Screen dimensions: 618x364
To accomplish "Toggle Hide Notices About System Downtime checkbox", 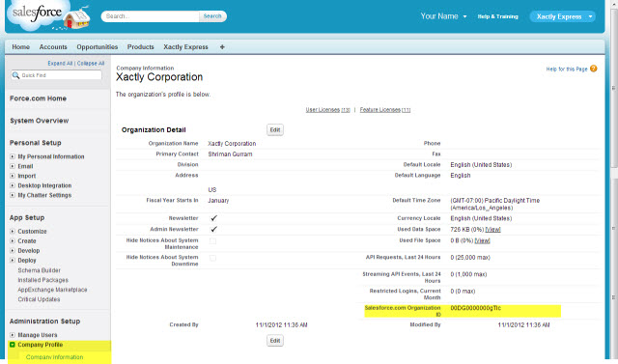I will click(212, 258).
